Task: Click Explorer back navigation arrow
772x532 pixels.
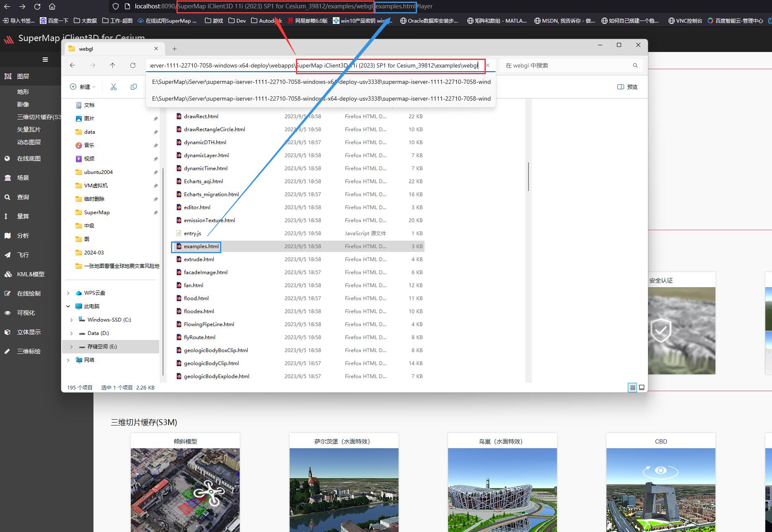Action: tap(73, 65)
